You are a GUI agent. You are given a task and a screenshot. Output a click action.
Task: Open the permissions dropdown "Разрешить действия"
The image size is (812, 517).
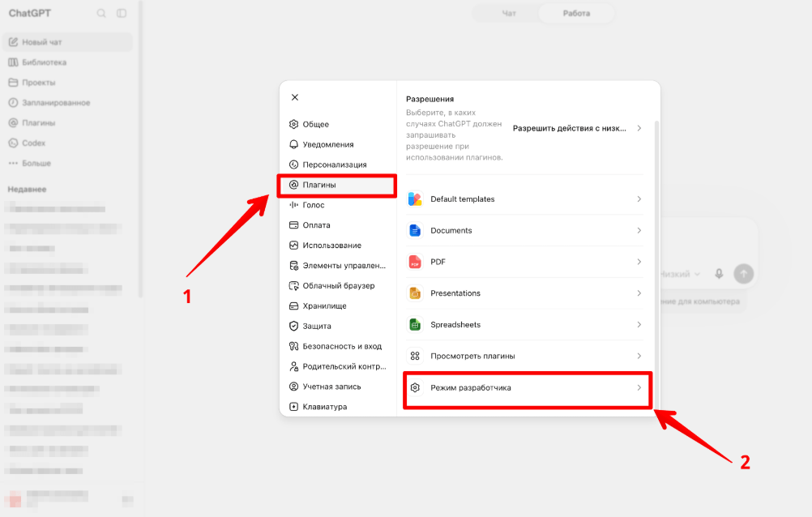click(x=578, y=128)
